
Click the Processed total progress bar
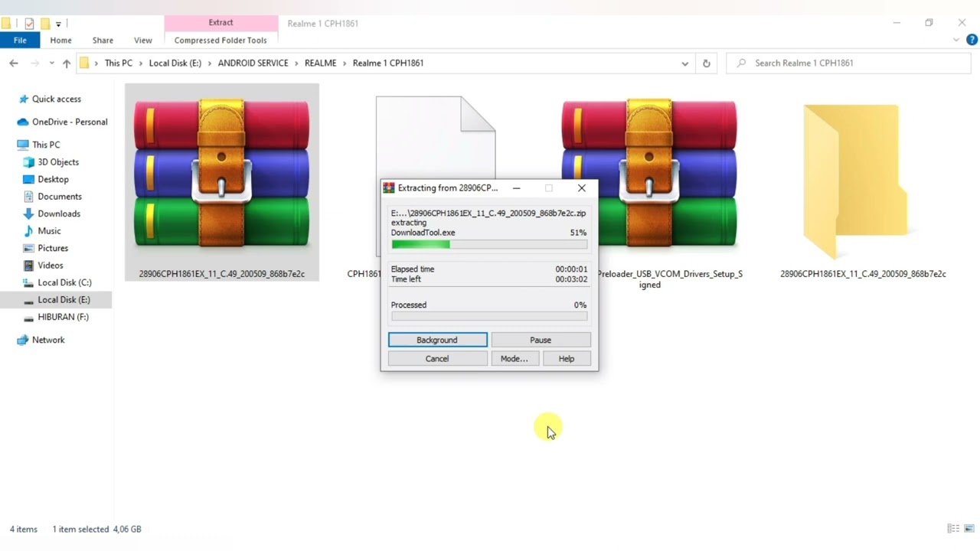[489, 316]
